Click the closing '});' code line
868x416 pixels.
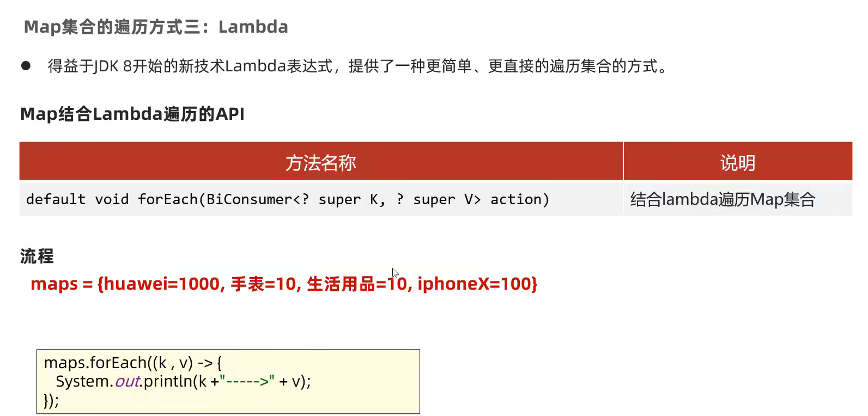point(51,400)
